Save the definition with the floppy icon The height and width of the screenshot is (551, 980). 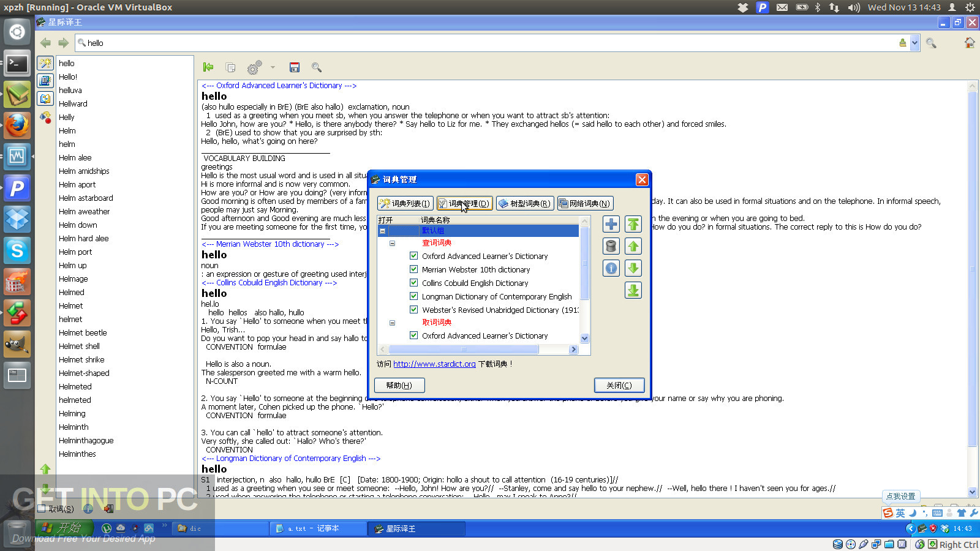coord(295,67)
